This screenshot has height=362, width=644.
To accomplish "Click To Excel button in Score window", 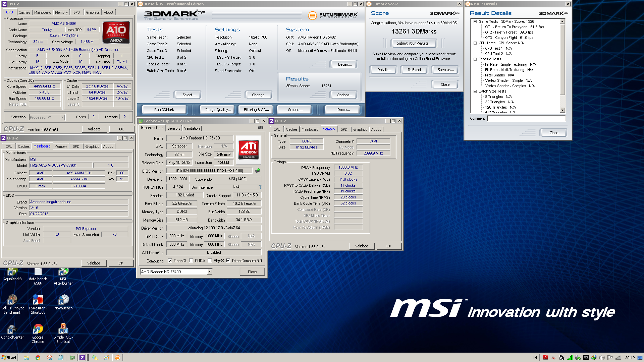I will click(414, 70).
